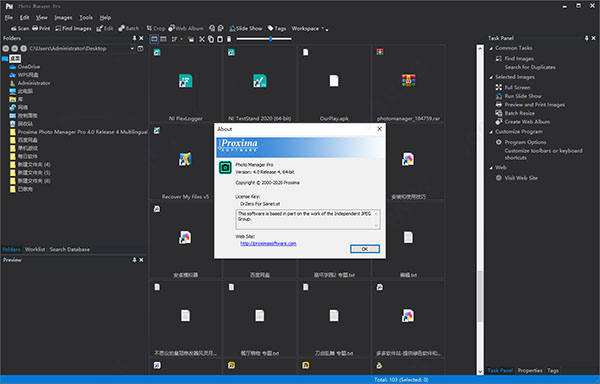Open the Edit menu
The image size is (600, 384).
click(x=24, y=18)
